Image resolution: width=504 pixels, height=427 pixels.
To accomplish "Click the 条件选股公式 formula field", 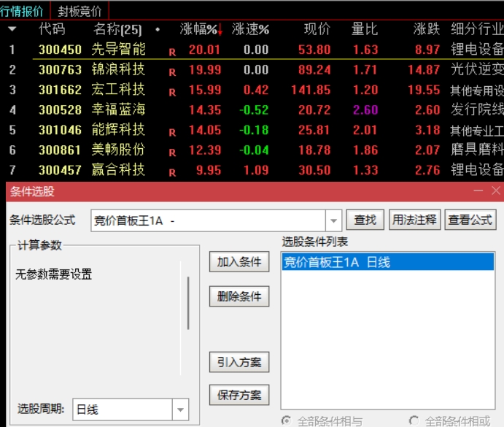I will tap(209, 220).
